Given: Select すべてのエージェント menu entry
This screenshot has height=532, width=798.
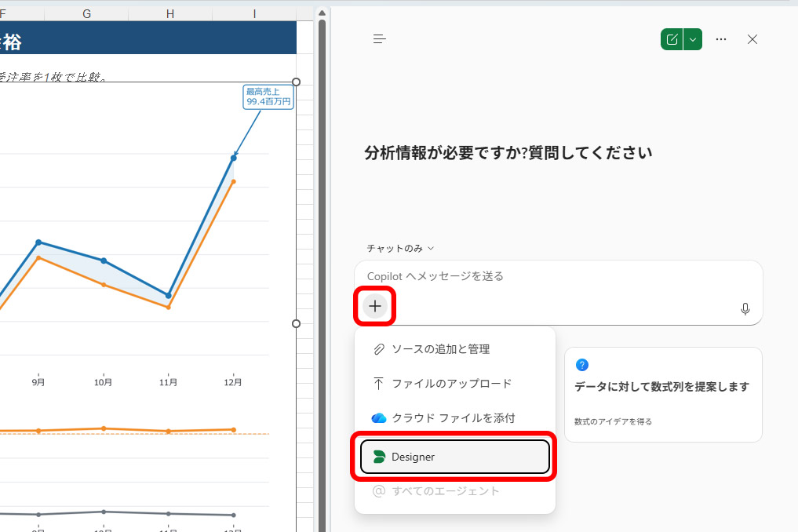Looking at the screenshot, I should point(455,491).
